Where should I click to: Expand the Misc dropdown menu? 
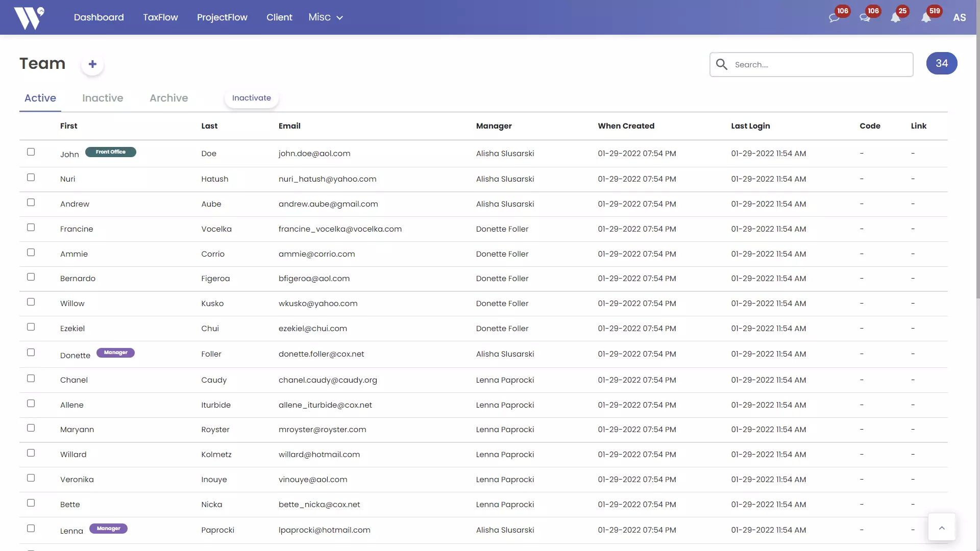coord(325,17)
